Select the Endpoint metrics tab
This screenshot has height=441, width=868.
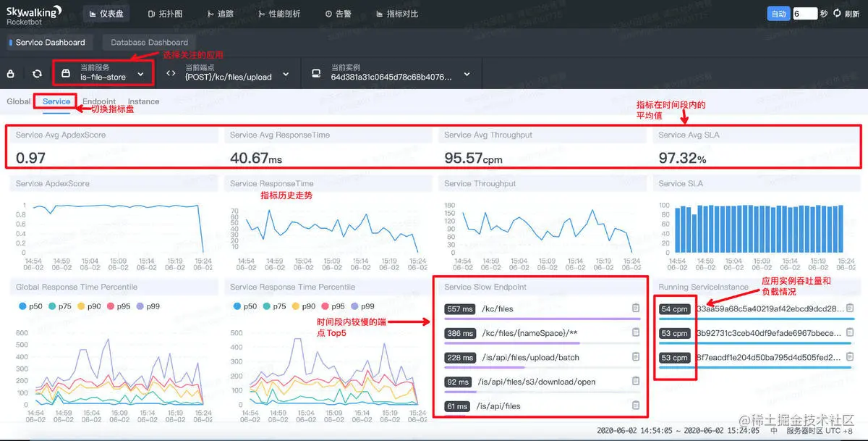point(99,101)
